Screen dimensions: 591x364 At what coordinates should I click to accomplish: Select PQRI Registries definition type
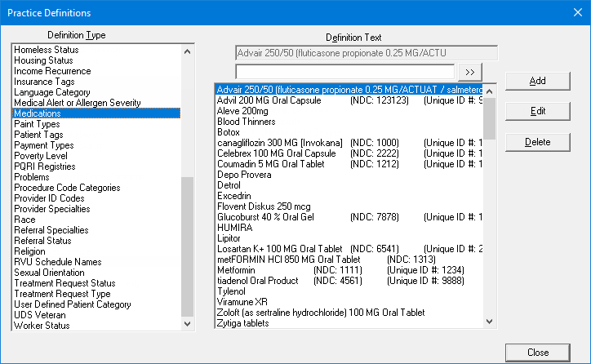coord(96,166)
